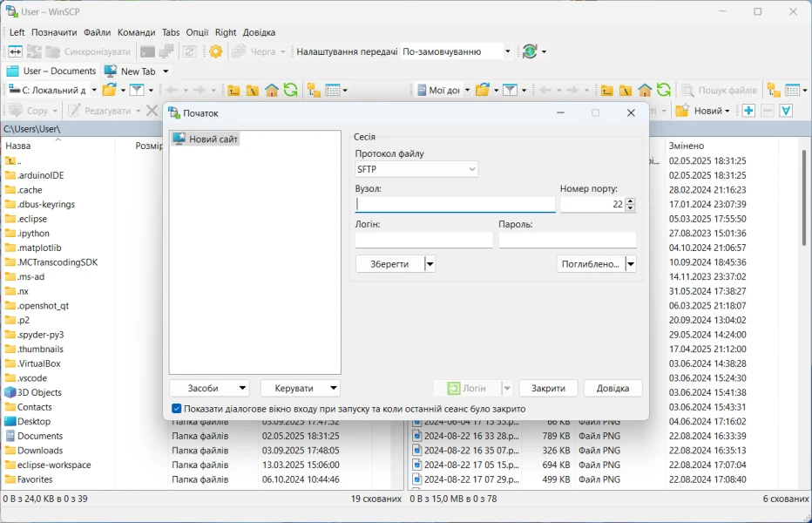
Task: Switch to the User – Documents tab
Action: [x=51, y=71]
